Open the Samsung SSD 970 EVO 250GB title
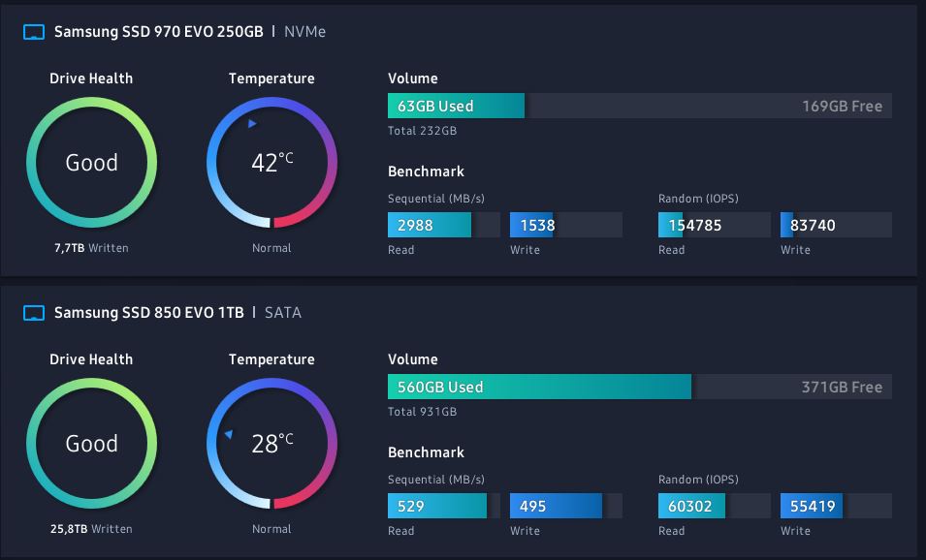This screenshot has width=926, height=560. point(158,32)
